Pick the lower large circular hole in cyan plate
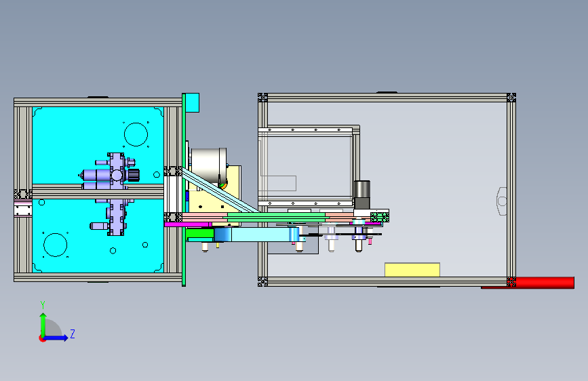 pyautogui.click(x=55, y=245)
